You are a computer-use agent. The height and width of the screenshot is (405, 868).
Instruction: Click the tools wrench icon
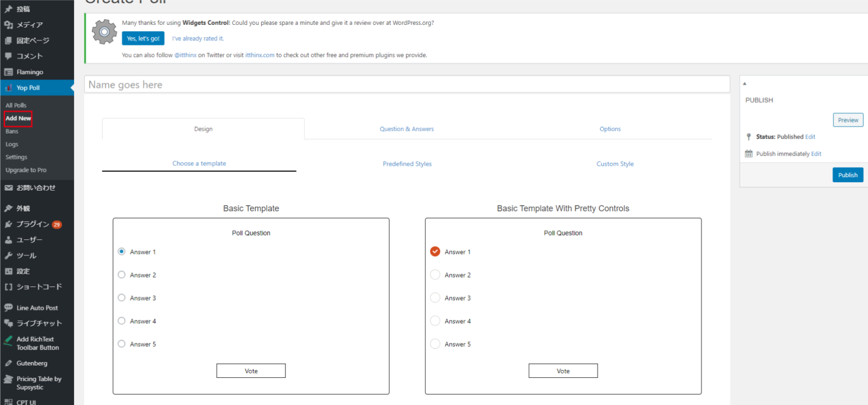[8, 256]
